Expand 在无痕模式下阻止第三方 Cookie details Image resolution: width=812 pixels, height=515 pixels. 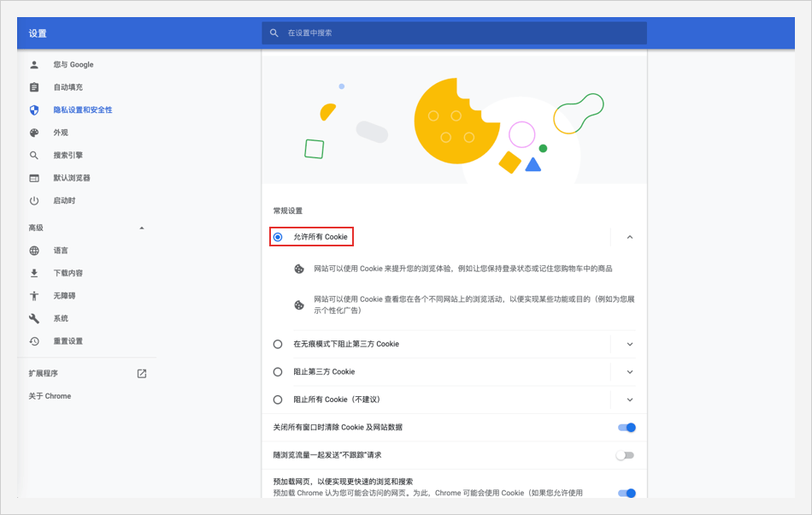click(630, 344)
